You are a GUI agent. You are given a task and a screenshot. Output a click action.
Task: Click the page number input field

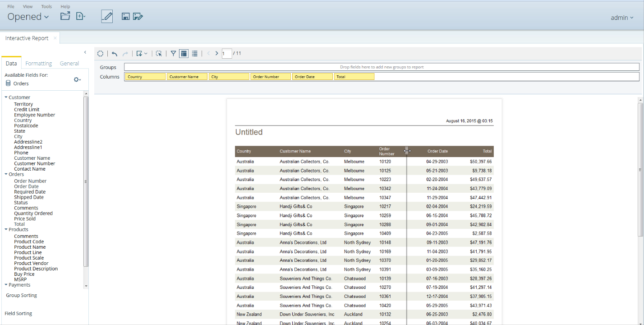pos(227,53)
